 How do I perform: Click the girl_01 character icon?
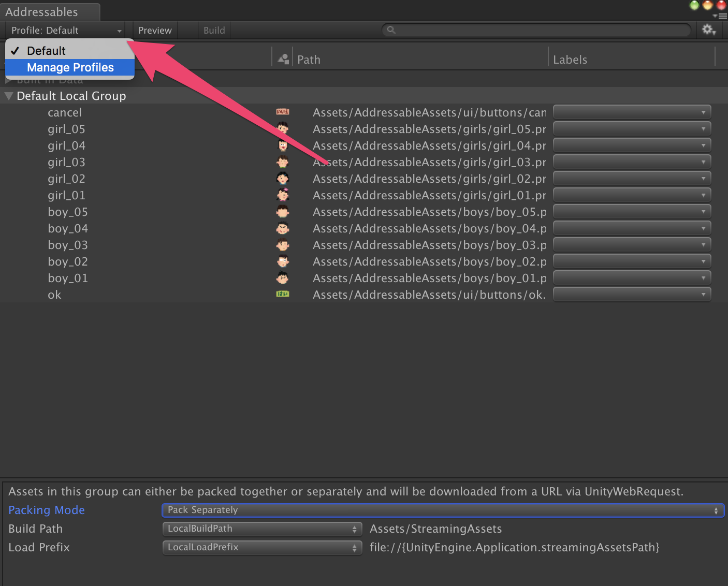283,195
